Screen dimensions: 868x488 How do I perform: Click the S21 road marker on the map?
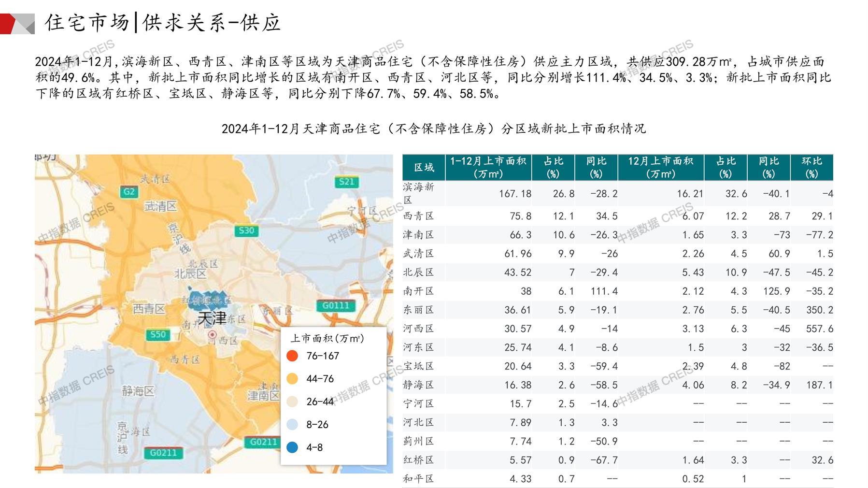(346, 182)
